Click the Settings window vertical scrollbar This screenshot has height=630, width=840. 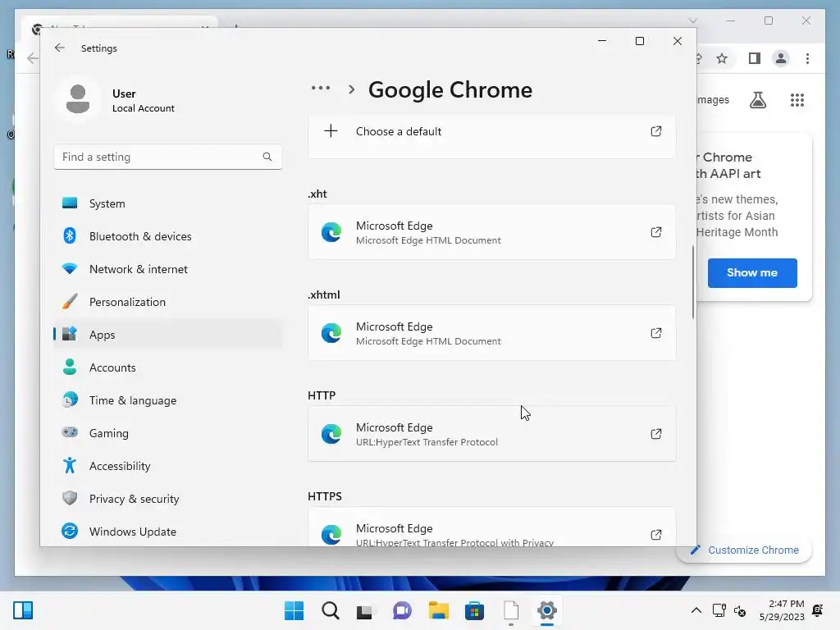click(x=692, y=282)
